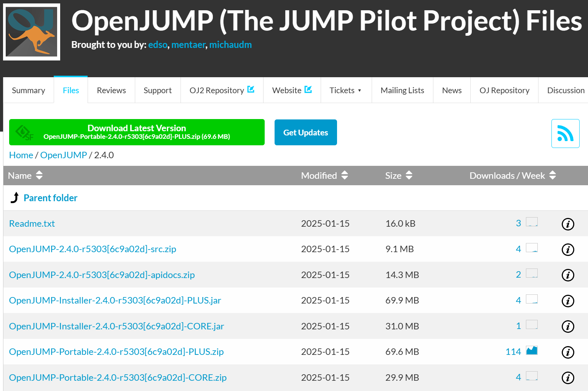This screenshot has height=391, width=588.
Task: View info icon for Portable CORE.zip
Action: 568,378
